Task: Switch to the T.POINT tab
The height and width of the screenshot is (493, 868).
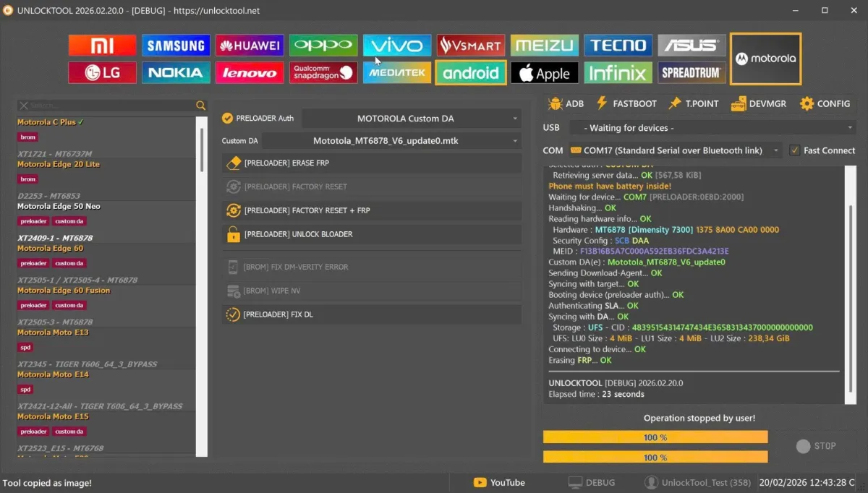Action: [693, 103]
